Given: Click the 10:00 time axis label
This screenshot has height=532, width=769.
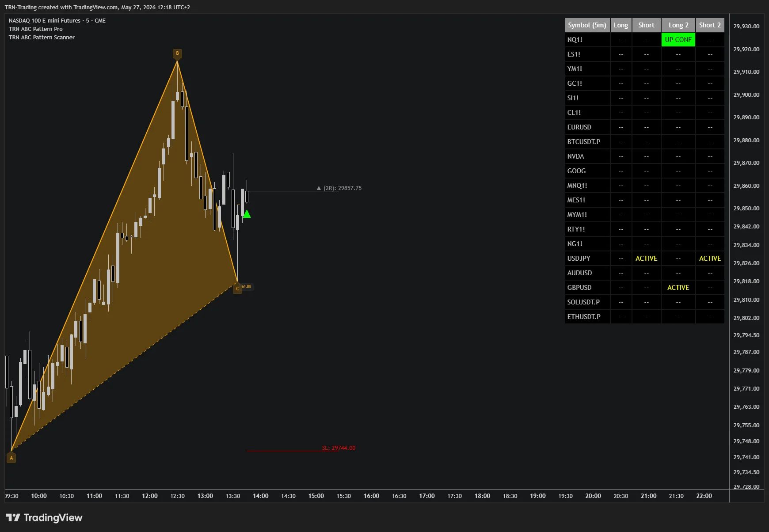Looking at the screenshot, I should pos(39,496).
